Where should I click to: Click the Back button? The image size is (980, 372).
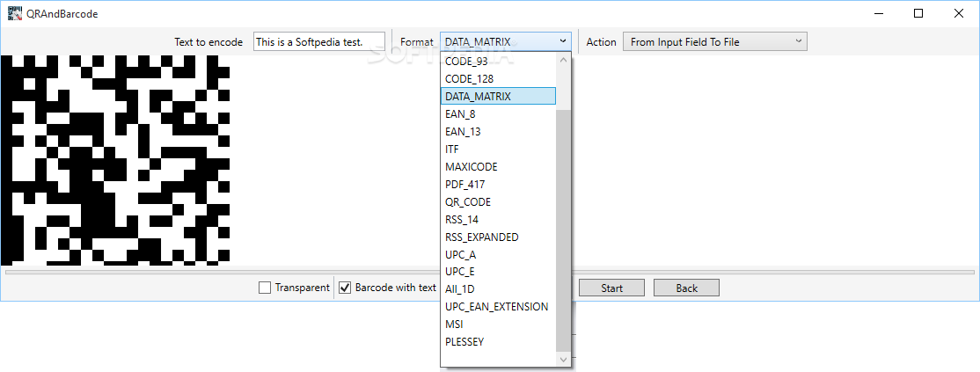[686, 288]
